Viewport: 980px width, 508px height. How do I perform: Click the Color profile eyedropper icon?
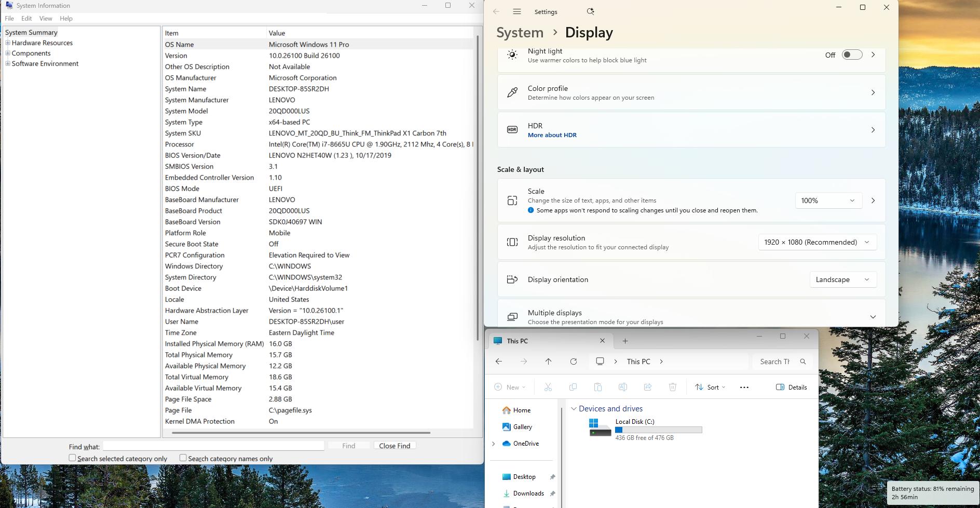coord(512,92)
